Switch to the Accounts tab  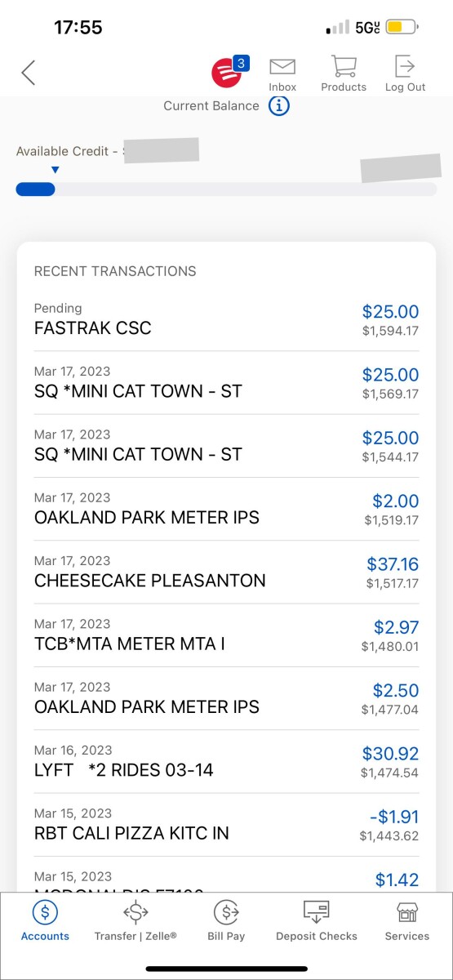coord(45,921)
